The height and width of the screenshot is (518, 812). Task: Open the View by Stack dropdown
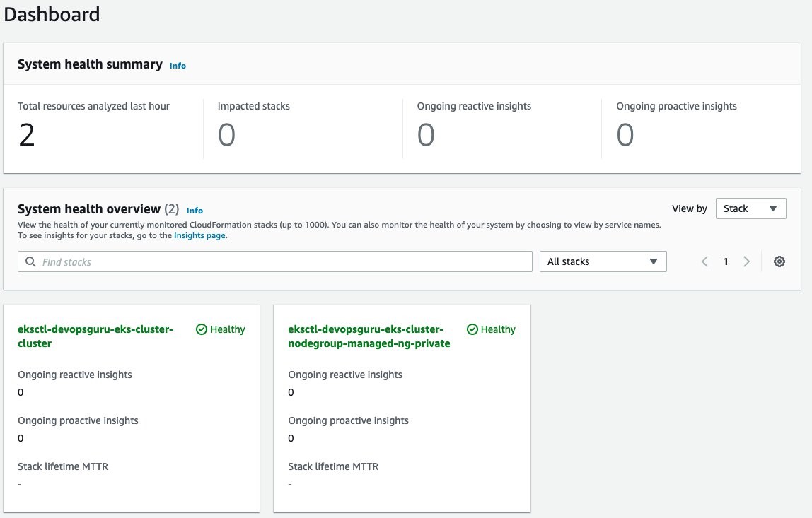[751, 208]
